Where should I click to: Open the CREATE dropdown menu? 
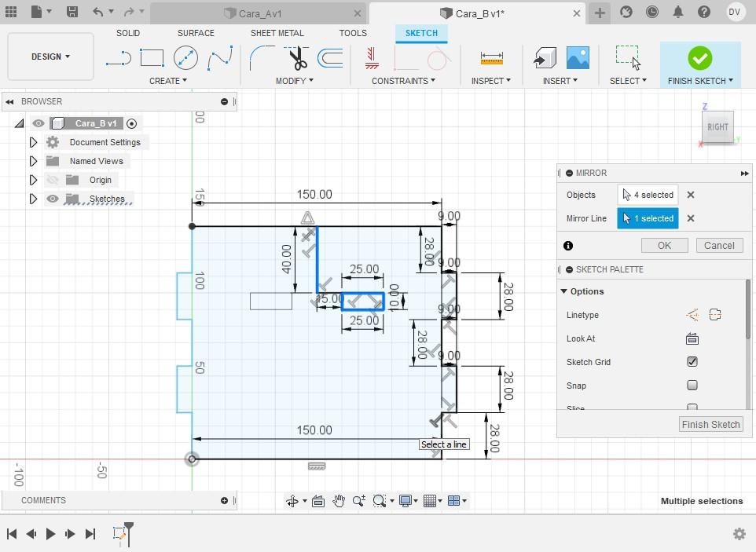tap(168, 81)
